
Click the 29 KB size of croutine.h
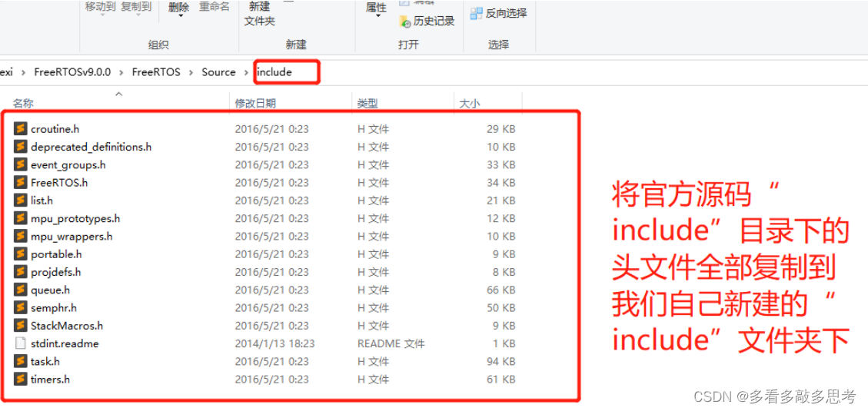click(x=501, y=129)
